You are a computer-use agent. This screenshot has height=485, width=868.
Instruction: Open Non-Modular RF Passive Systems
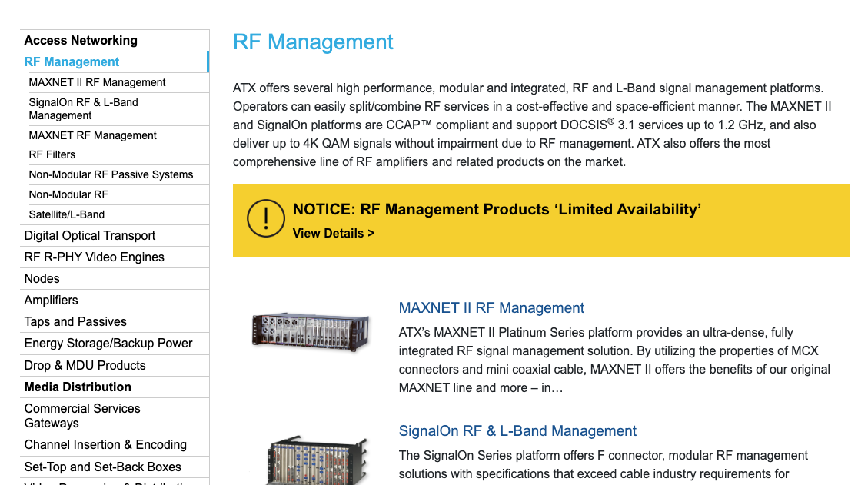pos(111,174)
